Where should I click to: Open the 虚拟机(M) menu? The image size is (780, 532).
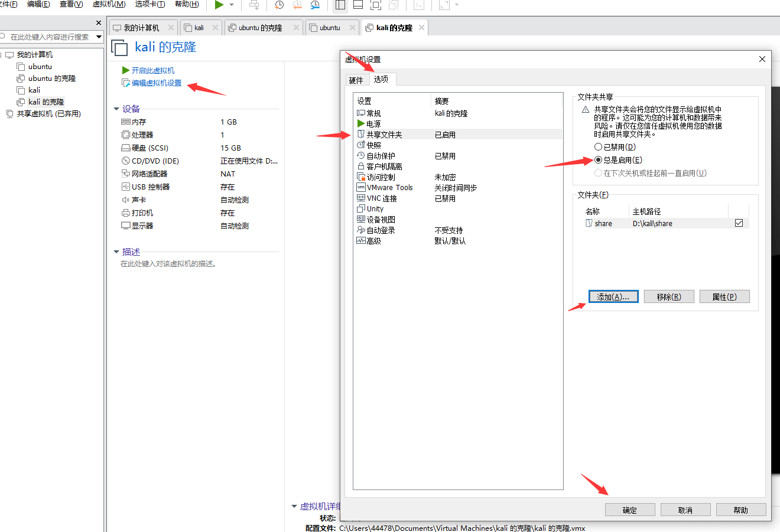109,4
